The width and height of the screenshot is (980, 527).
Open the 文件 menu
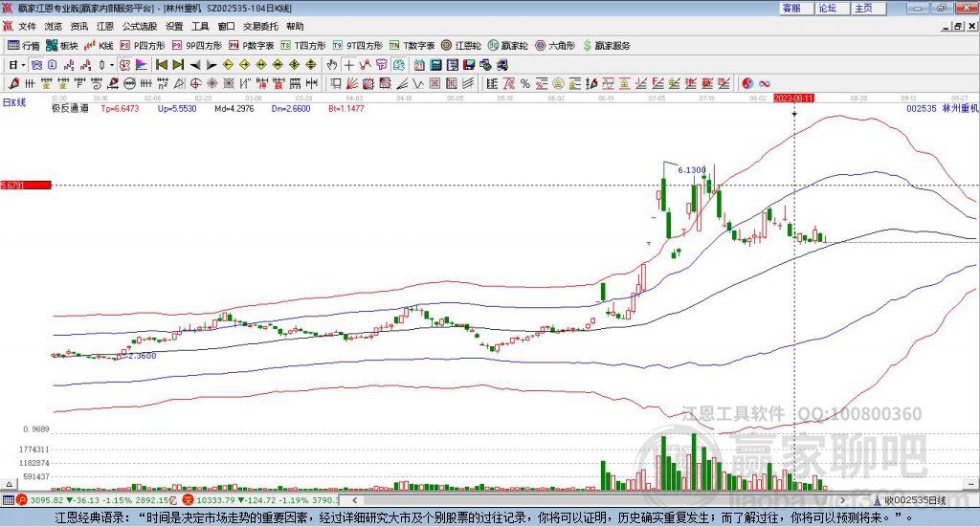click(x=28, y=26)
